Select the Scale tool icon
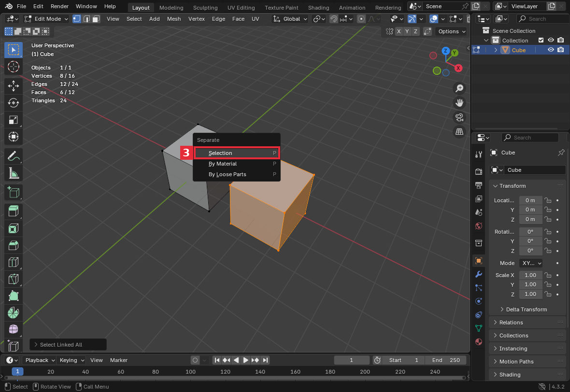 tap(14, 120)
